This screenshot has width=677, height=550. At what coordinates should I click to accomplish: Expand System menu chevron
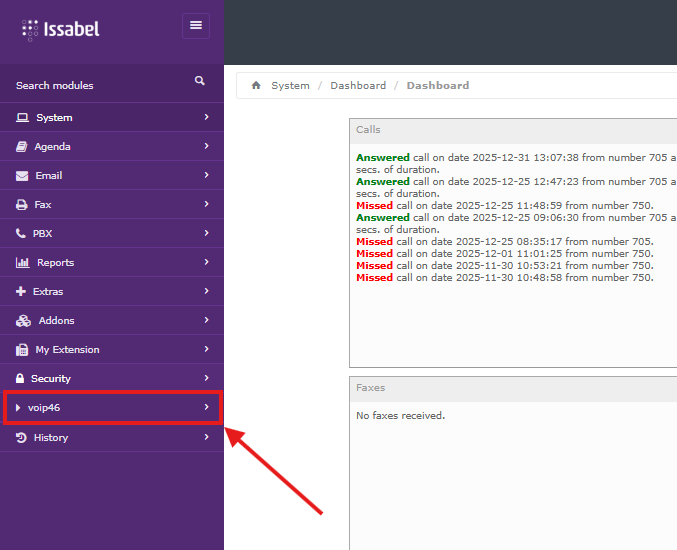(x=206, y=117)
